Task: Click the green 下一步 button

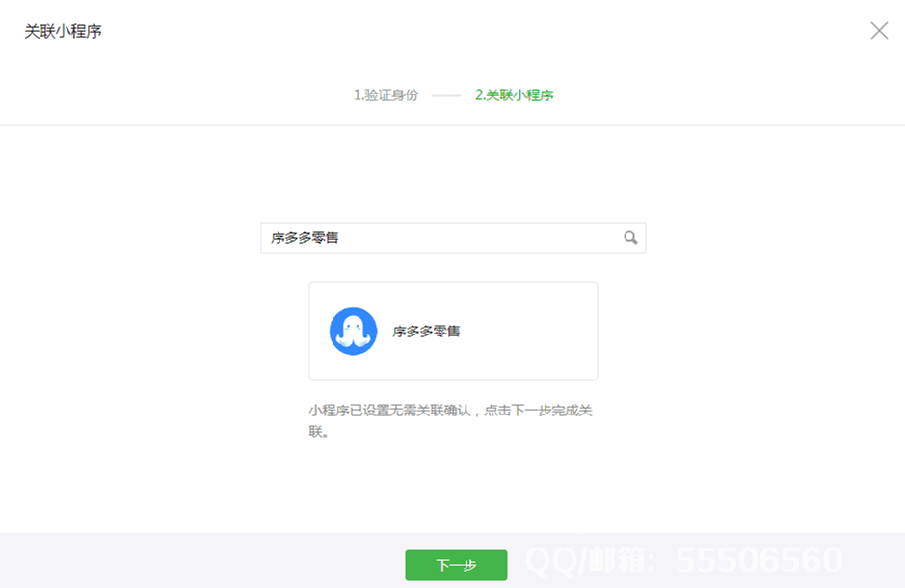Action: coord(456,565)
